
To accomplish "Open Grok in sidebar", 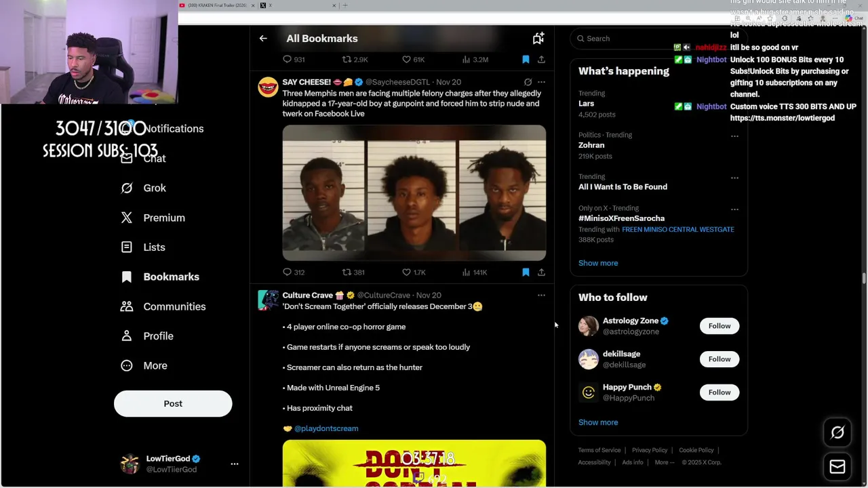I will [143, 188].
